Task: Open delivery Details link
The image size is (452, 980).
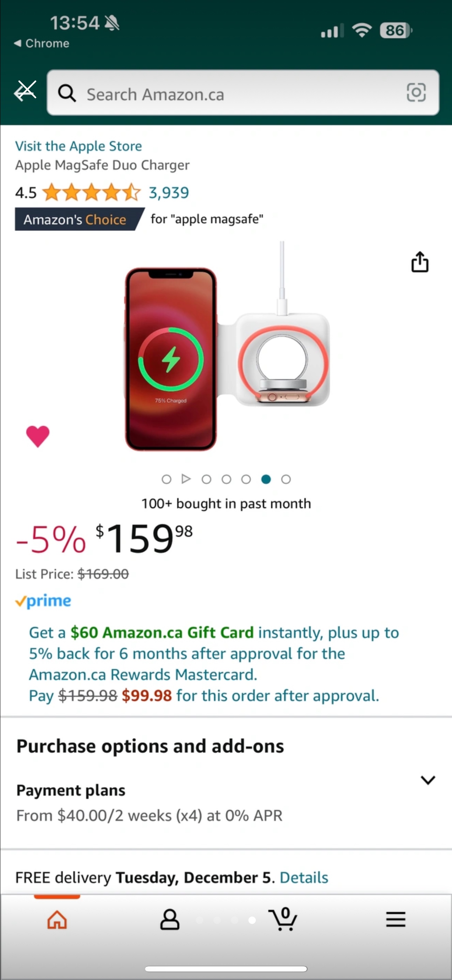Action: pos(304,878)
